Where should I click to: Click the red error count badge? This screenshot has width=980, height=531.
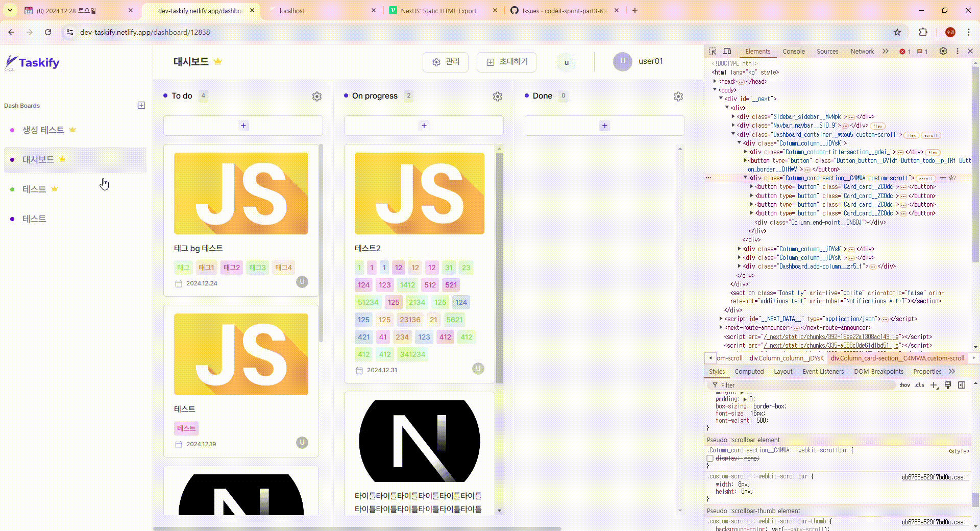(x=905, y=52)
